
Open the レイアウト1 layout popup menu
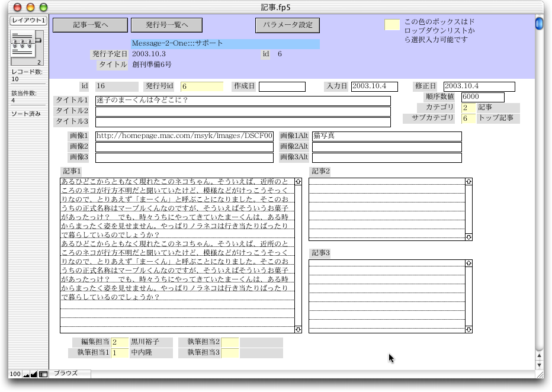(x=28, y=21)
